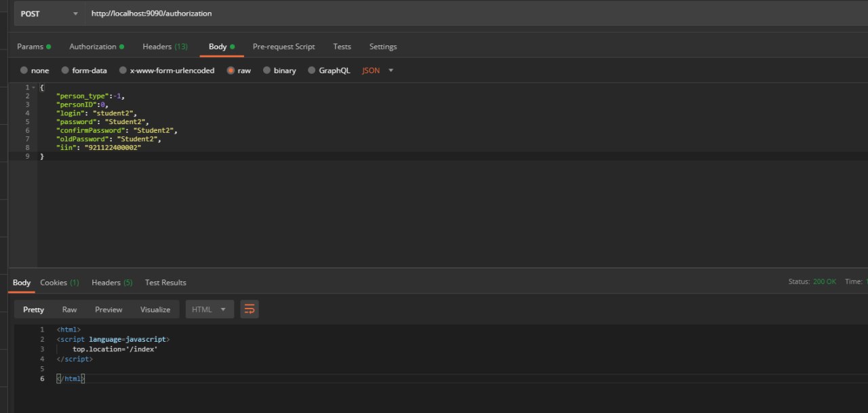Open the request Settings tab
The image size is (868, 413).
point(383,47)
